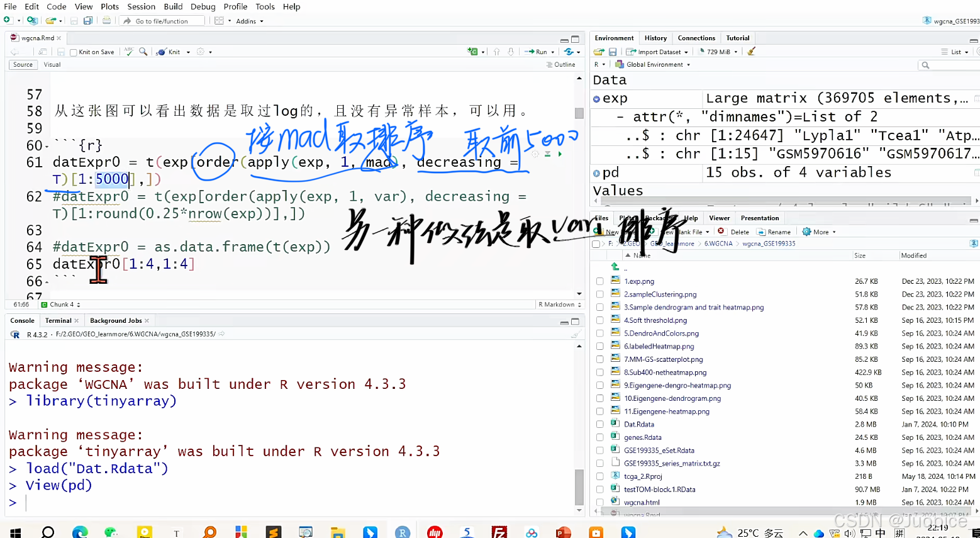Check the box for tcga_2.Rproj
Viewport: 980px width, 538px height.
[x=600, y=476]
